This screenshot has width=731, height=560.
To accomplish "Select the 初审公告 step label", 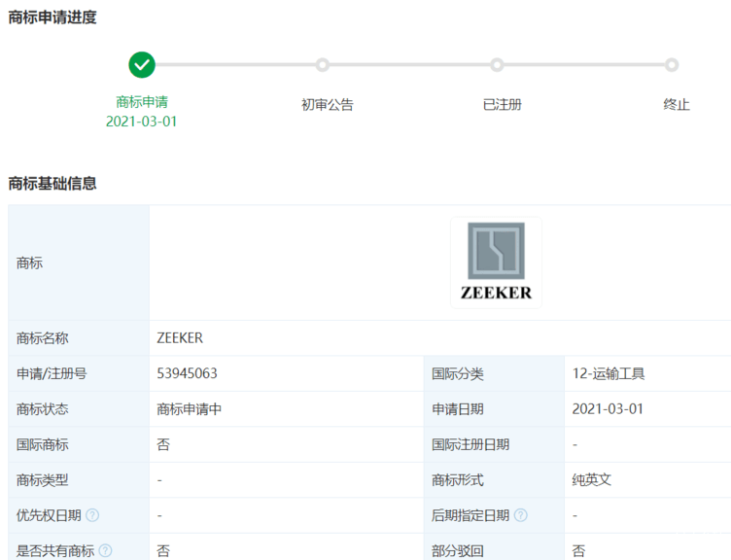I will pos(328,104).
